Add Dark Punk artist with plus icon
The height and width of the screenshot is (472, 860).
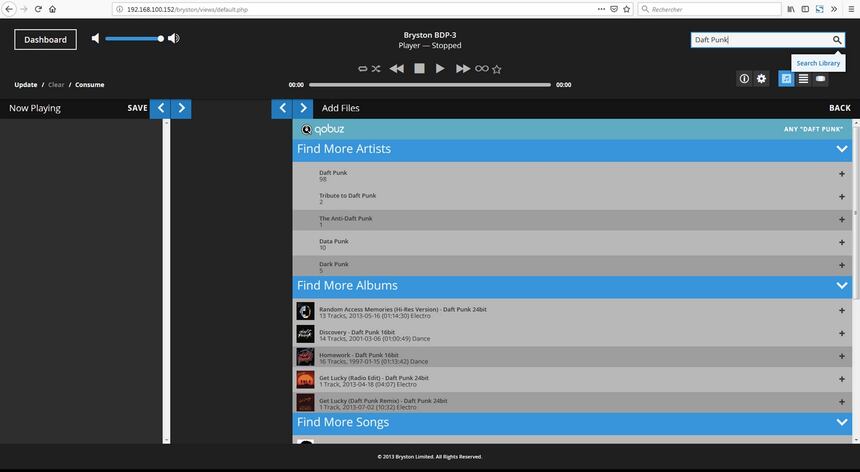(841, 265)
